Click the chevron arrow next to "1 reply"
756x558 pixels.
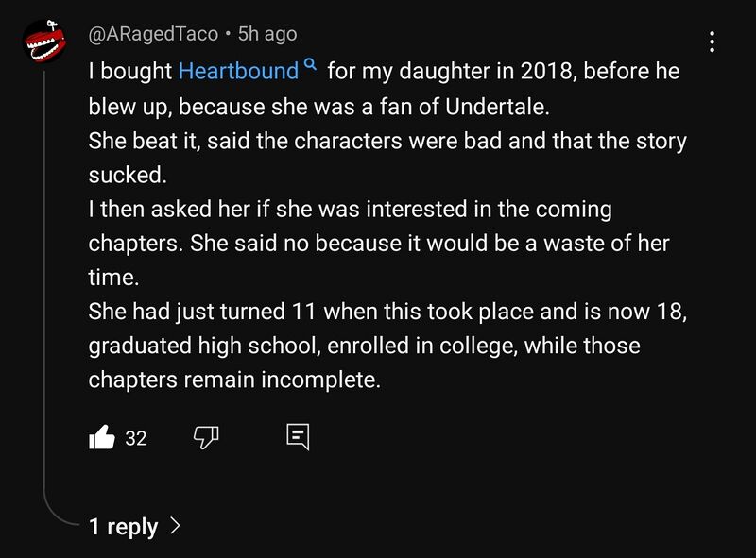coord(175,526)
